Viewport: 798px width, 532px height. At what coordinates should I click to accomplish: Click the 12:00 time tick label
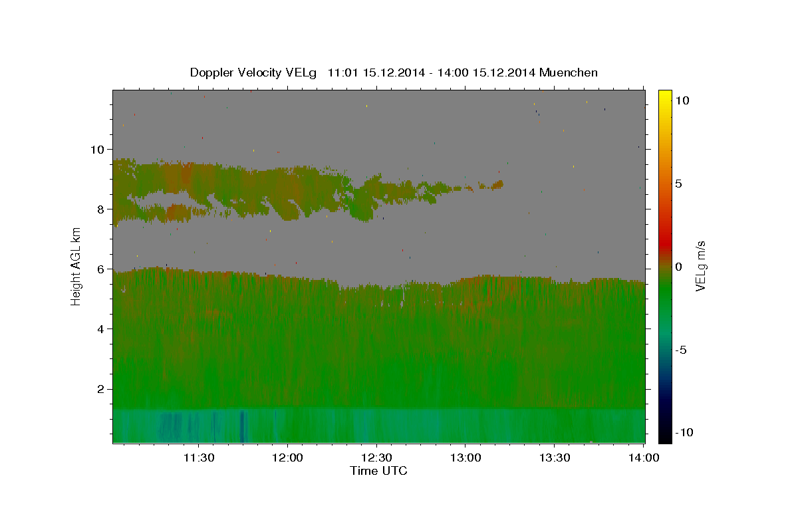(287, 458)
